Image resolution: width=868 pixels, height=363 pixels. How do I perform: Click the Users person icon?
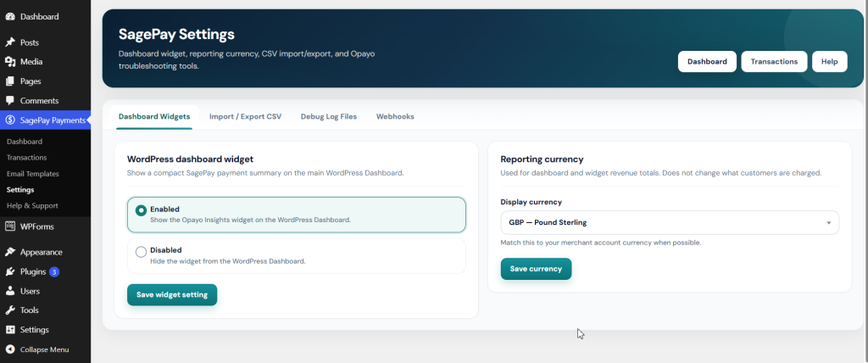coord(10,291)
